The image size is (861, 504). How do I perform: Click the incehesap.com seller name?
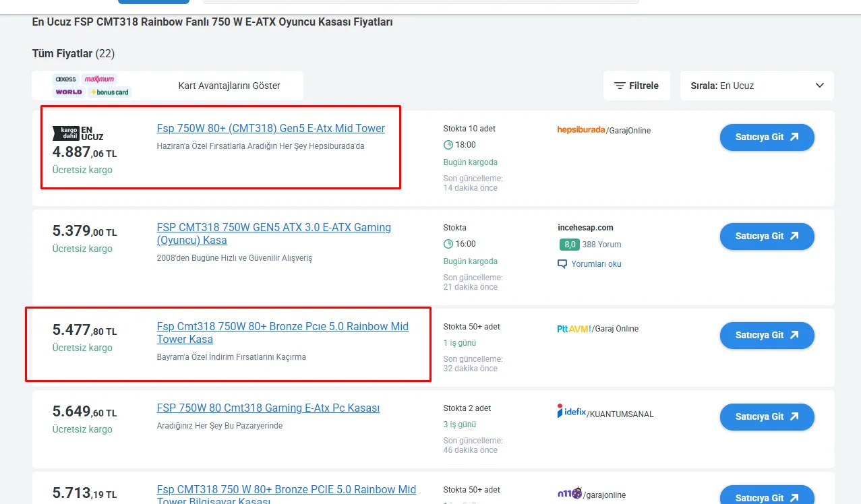(x=586, y=228)
